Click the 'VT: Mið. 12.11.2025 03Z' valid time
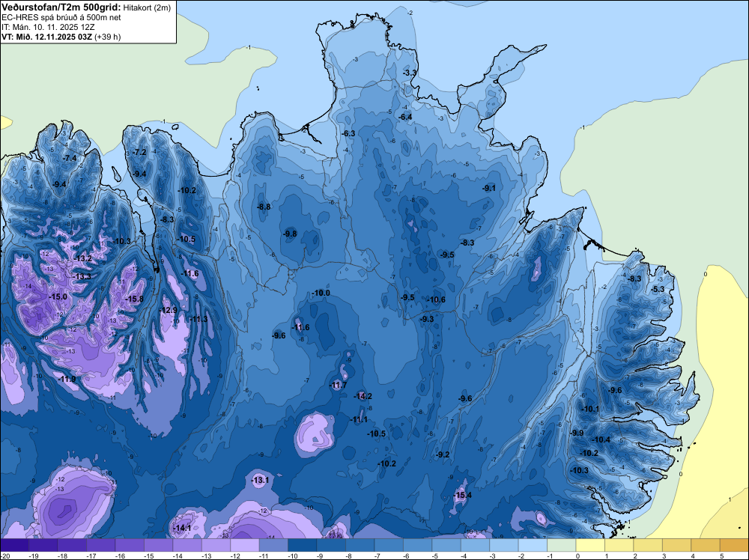This screenshot has width=749, height=560. pyautogui.click(x=46, y=37)
